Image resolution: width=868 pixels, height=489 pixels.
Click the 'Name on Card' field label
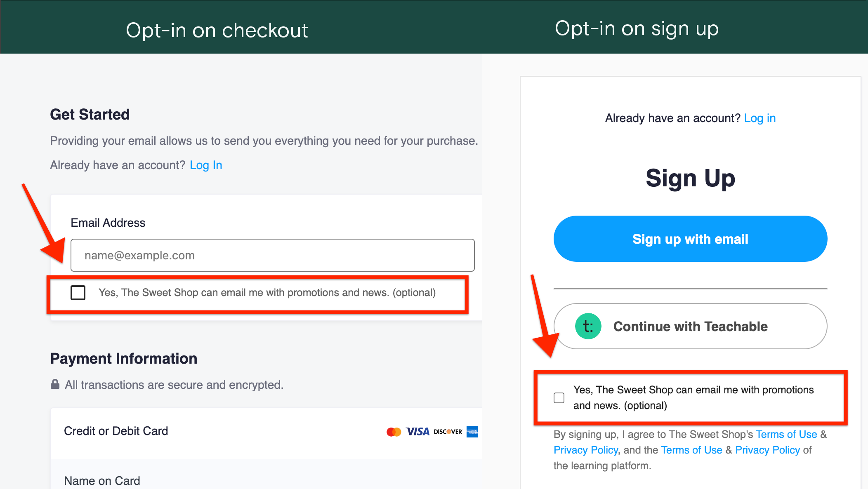[x=102, y=481]
